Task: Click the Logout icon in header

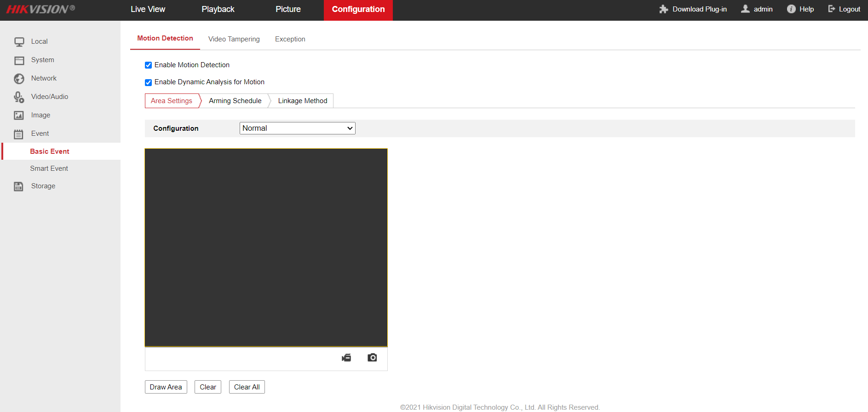Action: point(832,9)
